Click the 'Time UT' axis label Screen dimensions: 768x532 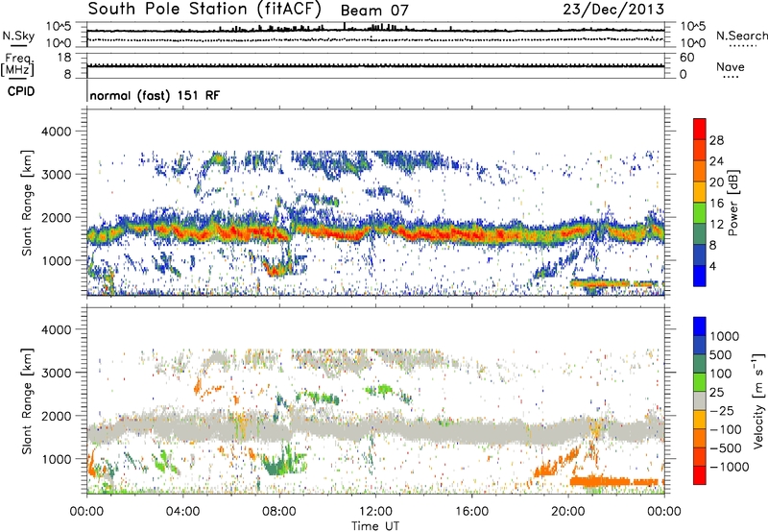(375, 526)
